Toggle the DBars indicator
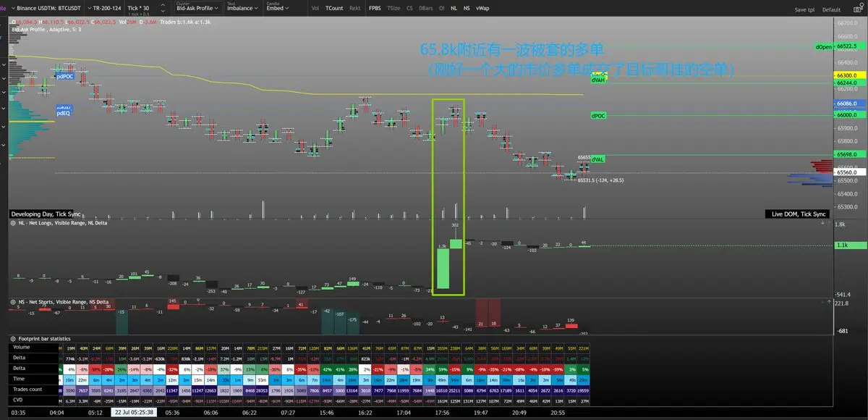Viewport: 868px width, 420px height. click(426, 9)
